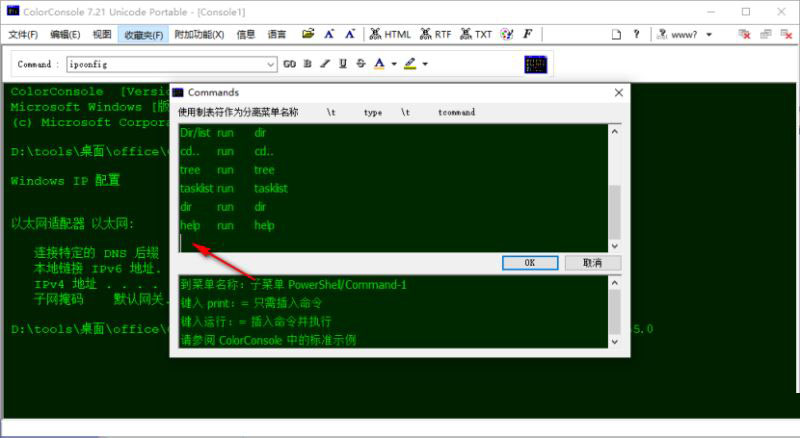Export console output as HTML

point(390,34)
